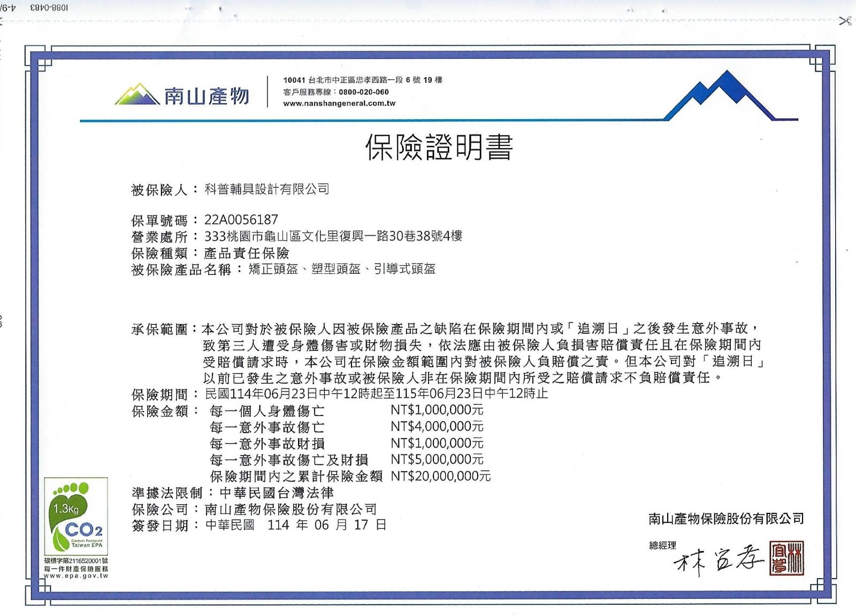Select 每一個人身體傷亡 row label
This screenshot has width=856, height=616.
(267, 411)
